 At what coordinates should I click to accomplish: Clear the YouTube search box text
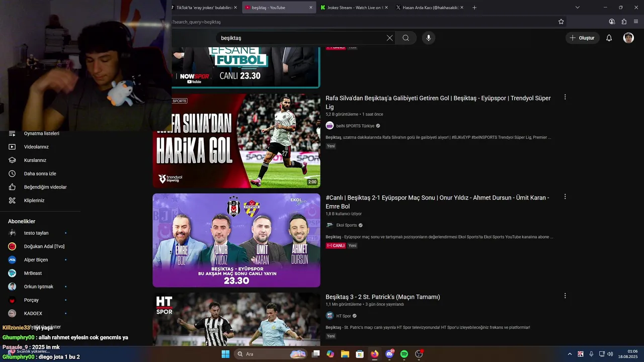click(389, 38)
